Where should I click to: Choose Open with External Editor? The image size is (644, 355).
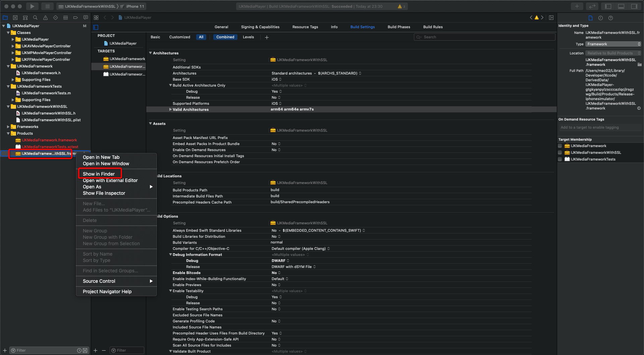click(x=110, y=180)
